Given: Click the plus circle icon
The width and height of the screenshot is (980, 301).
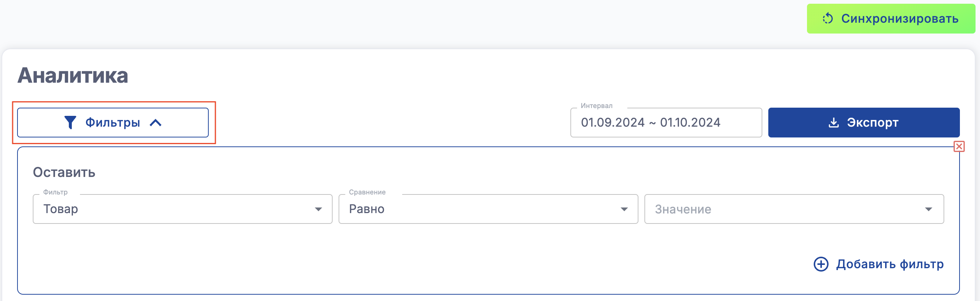Looking at the screenshot, I should pyautogui.click(x=821, y=264).
